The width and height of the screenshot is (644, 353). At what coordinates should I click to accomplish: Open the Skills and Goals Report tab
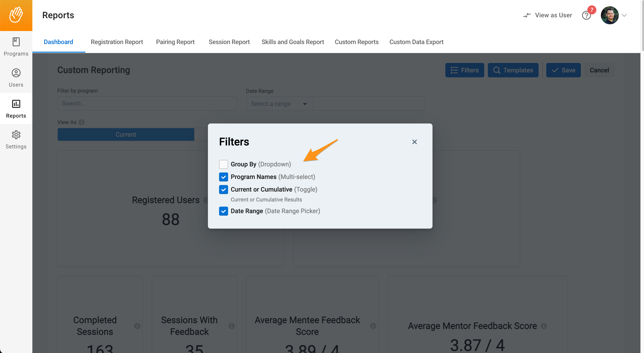[293, 42]
